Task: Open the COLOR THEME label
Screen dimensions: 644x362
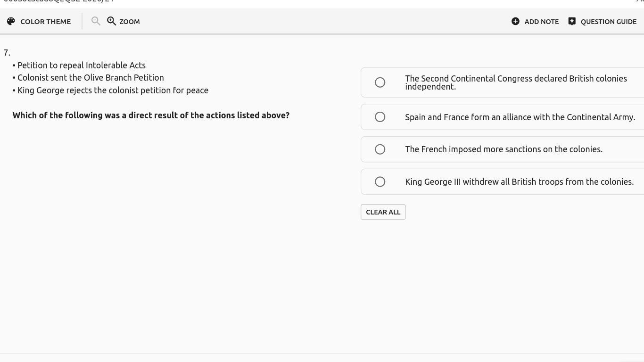Action: (x=45, y=22)
